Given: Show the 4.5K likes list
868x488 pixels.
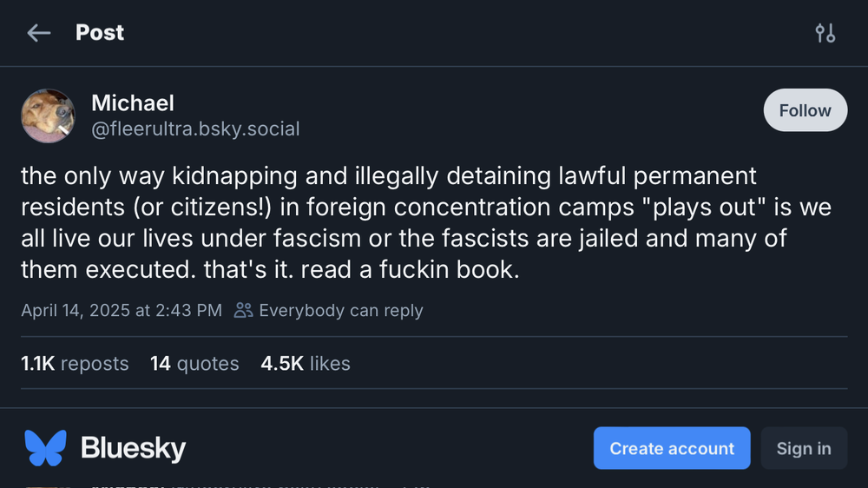Looking at the screenshot, I should pos(306,363).
